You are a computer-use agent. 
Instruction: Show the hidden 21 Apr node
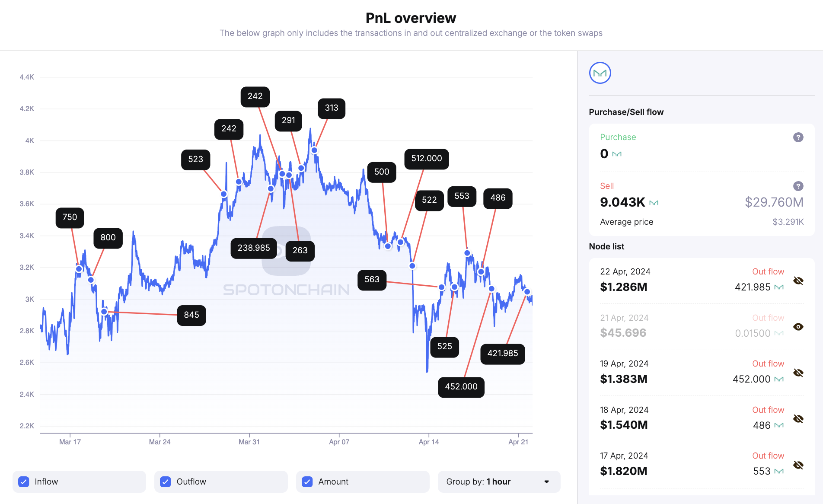pyautogui.click(x=798, y=327)
